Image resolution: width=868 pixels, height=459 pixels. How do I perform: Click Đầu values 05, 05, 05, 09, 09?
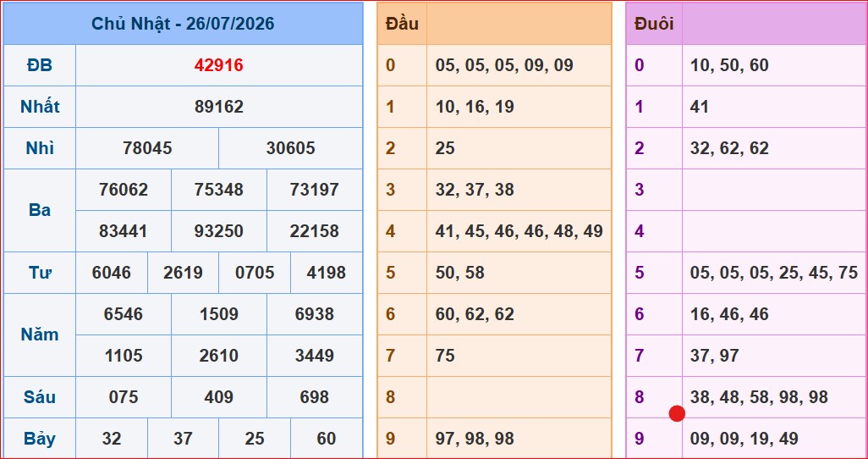(x=504, y=65)
